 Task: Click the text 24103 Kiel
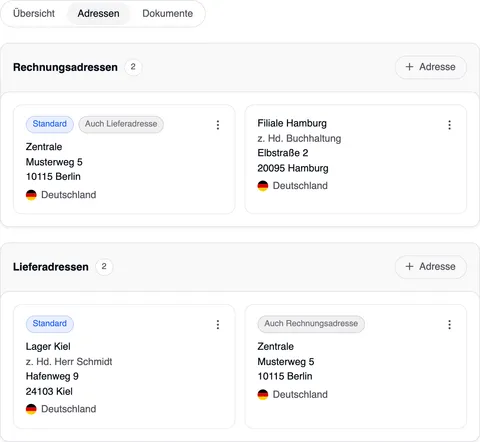(49, 391)
